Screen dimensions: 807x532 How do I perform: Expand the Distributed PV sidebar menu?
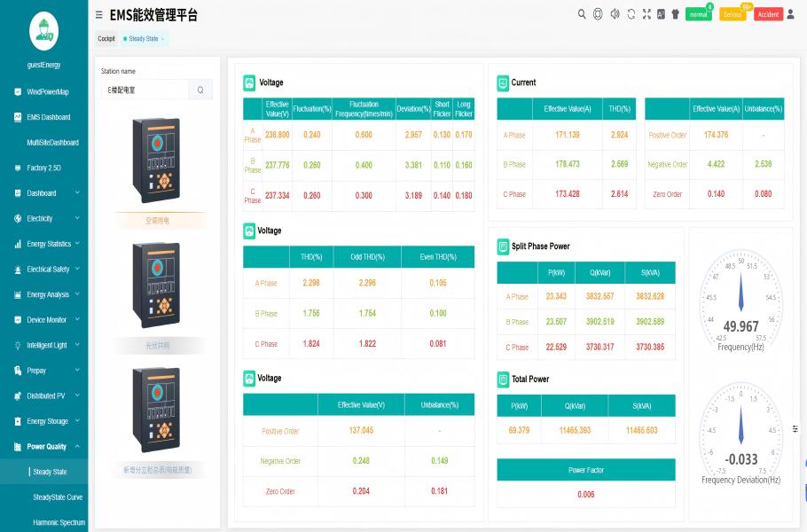coord(44,395)
